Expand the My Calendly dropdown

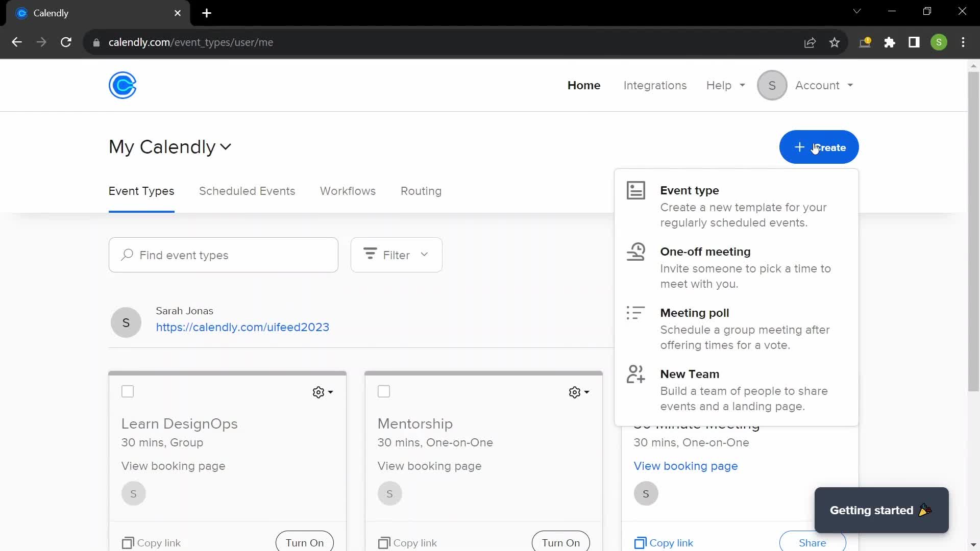point(170,147)
